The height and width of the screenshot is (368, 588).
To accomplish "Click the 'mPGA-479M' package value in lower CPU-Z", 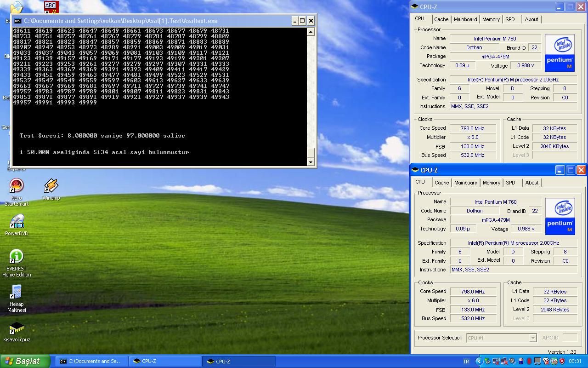I will 496,220.
